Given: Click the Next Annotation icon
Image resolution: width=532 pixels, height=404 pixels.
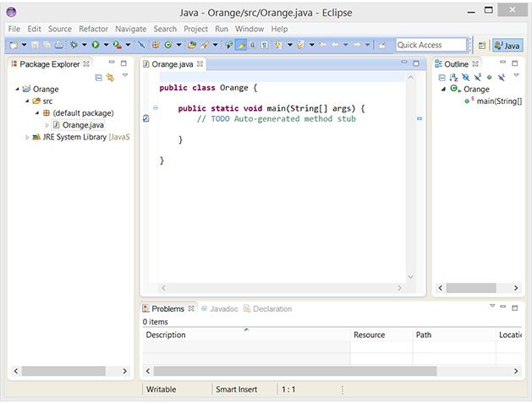Looking at the screenshot, I should [x=279, y=45].
